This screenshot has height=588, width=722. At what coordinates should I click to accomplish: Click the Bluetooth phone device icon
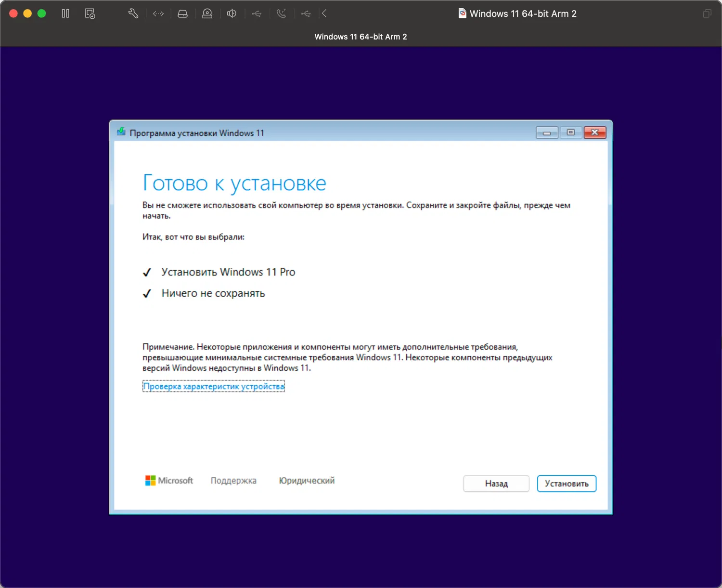coord(282,13)
